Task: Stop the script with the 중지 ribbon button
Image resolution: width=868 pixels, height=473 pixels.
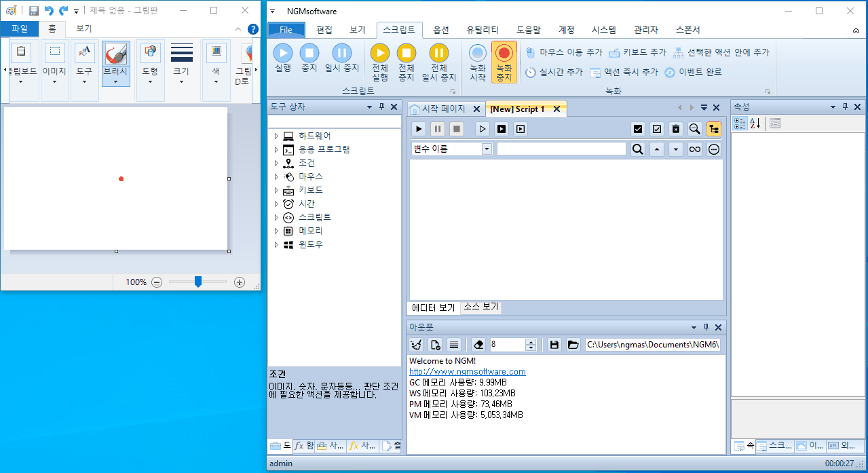Action: click(309, 58)
